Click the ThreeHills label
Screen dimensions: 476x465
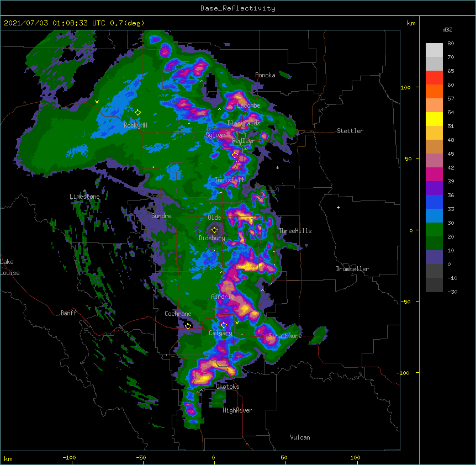coord(295,231)
